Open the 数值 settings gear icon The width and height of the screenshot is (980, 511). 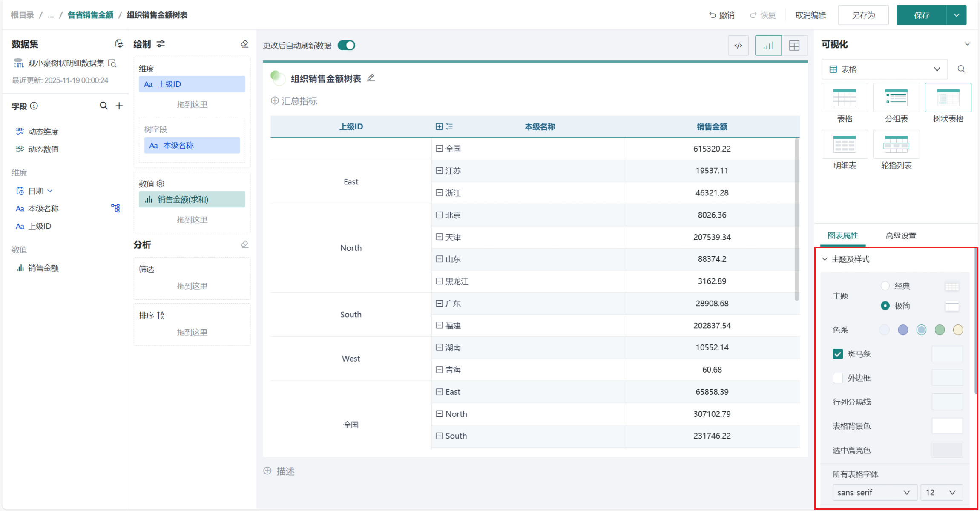(x=161, y=184)
